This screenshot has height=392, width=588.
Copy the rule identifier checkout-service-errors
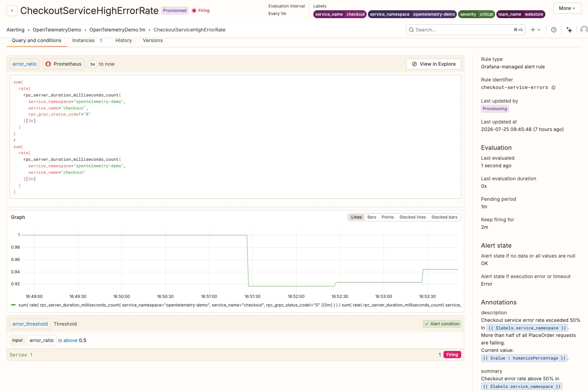553,88
